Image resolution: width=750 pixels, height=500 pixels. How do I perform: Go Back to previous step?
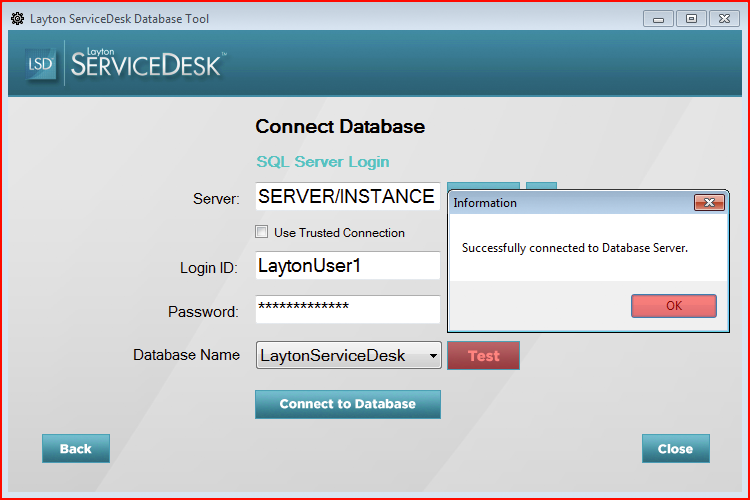pos(76,449)
